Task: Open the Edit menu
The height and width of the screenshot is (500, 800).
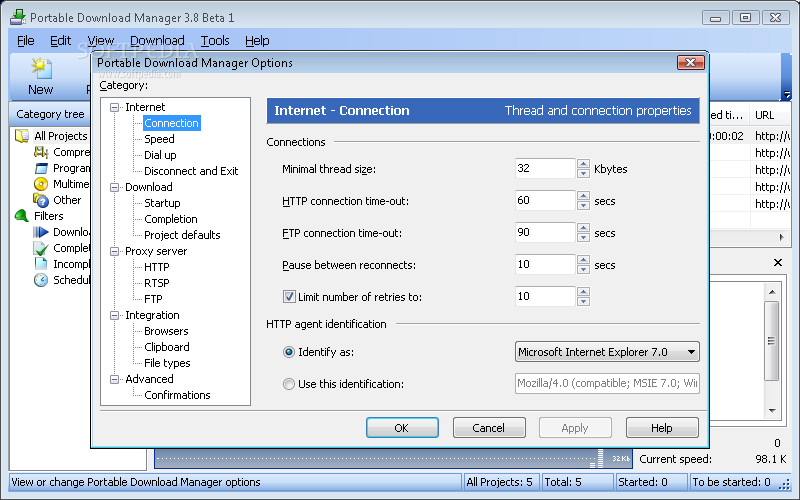Action: click(x=60, y=40)
